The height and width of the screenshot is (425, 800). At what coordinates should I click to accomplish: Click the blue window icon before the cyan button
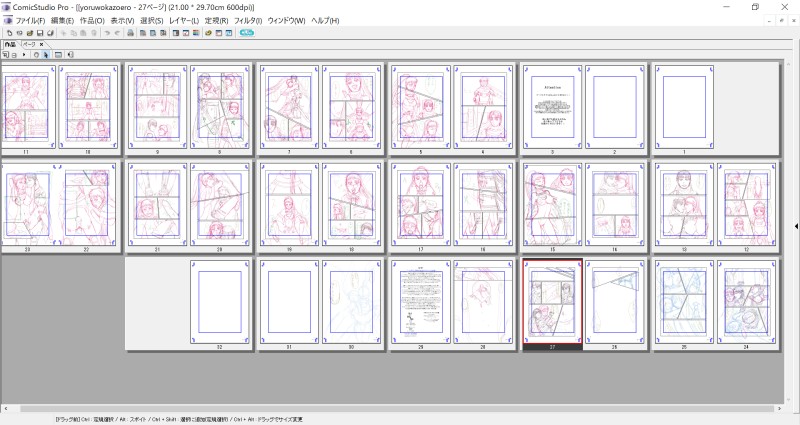coord(229,33)
